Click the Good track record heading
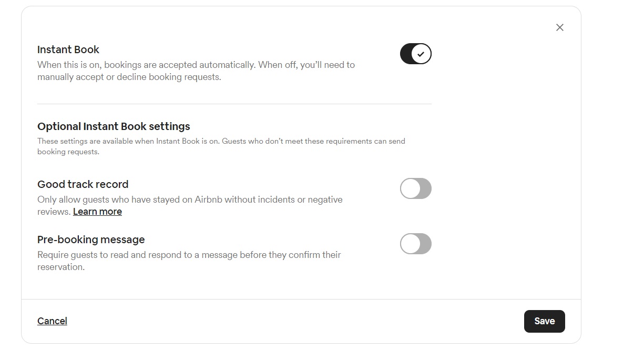644x349 pixels. point(83,184)
